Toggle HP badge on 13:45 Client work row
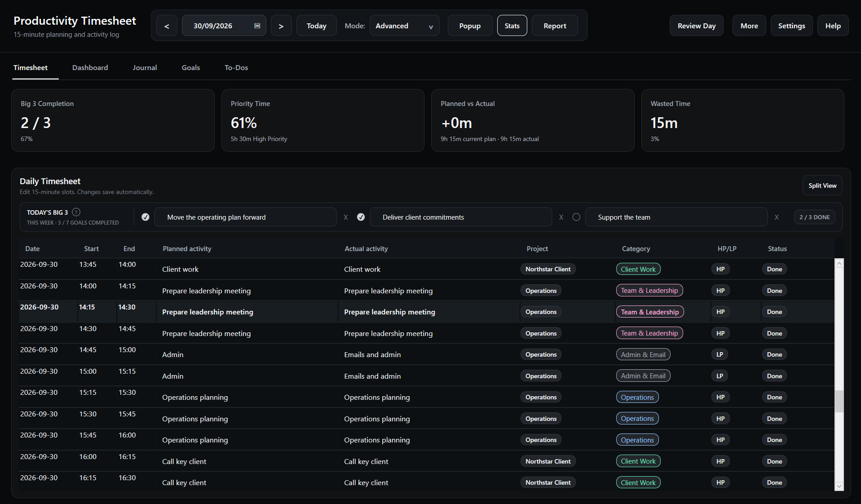This screenshot has width=861, height=504. 720,269
